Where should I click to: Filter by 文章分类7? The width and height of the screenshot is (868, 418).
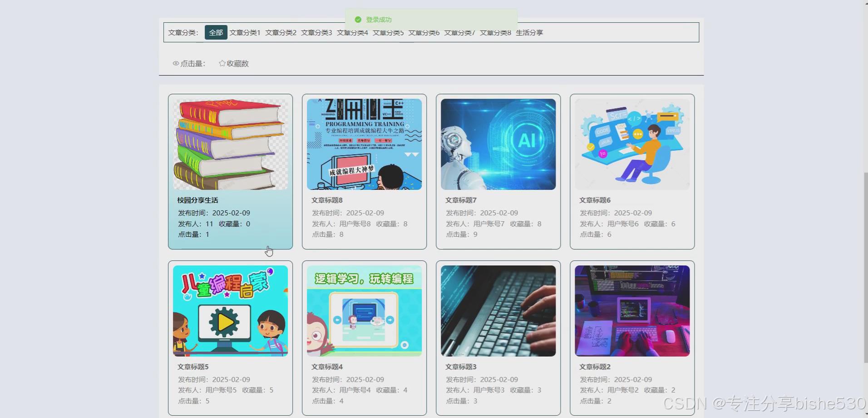click(x=459, y=33)
